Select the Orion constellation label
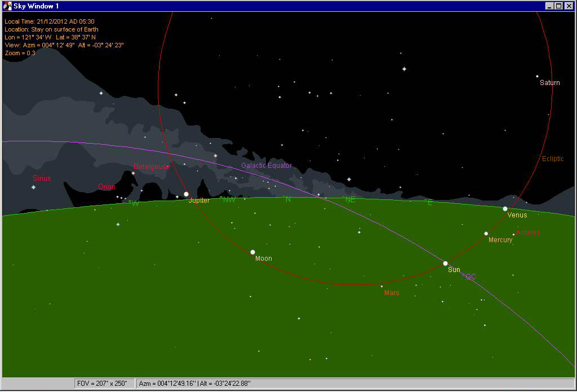 point(106,187)
